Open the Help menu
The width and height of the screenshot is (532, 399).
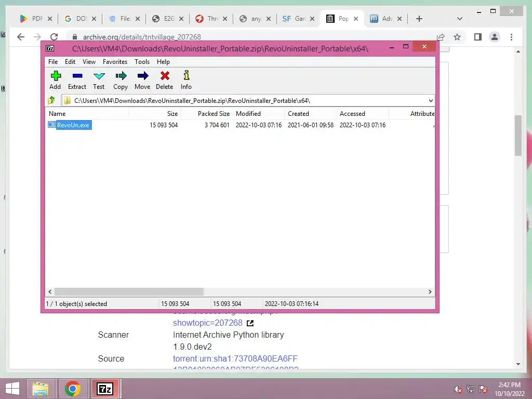click(163, 62)
